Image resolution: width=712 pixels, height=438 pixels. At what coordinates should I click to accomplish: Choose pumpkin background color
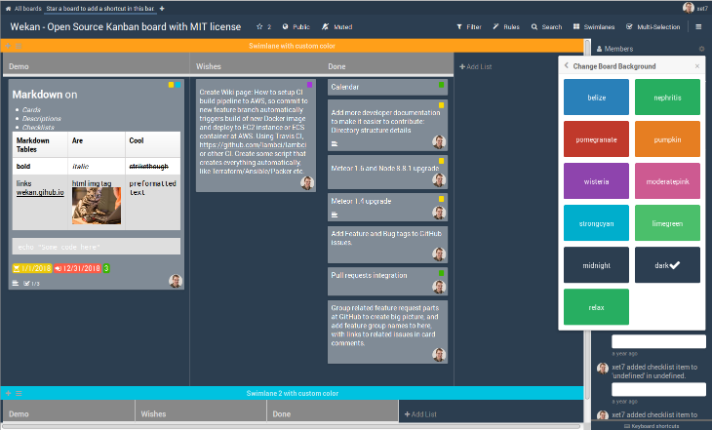pos(667,139)
